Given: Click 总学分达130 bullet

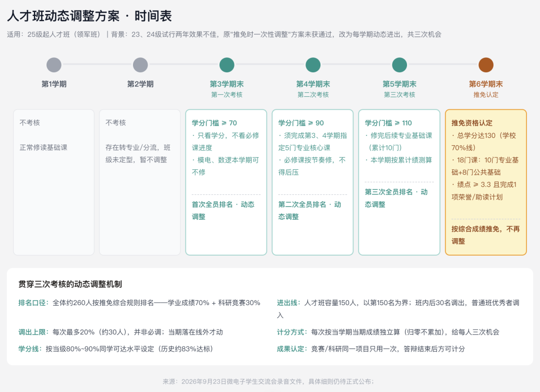Looking at the screenshot, I should (x=484, y=141).
